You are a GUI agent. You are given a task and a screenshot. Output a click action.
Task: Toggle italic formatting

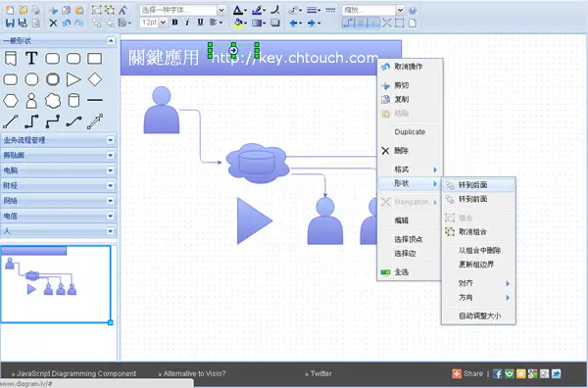point(187,23)
